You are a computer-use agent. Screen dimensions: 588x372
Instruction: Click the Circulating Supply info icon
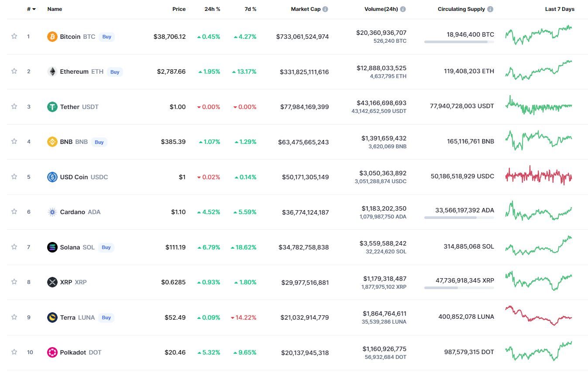tap(490, 9)
